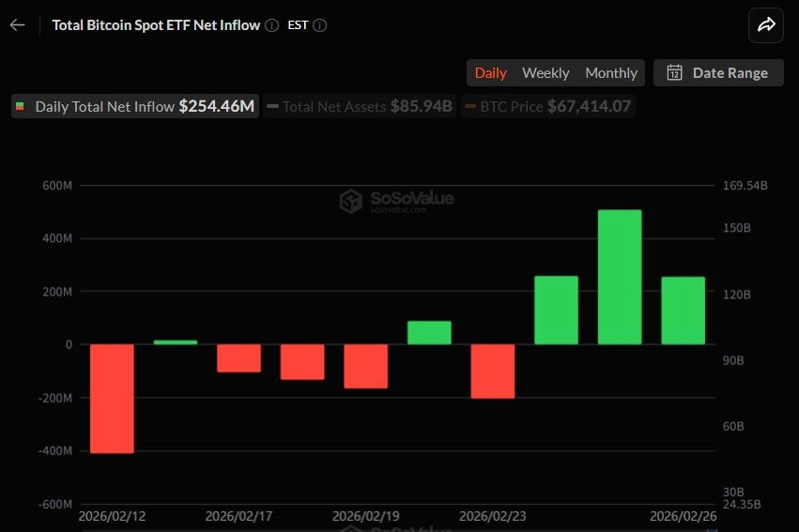Click the calendar icon in Date Range
This screenshot has height=532, width=799.
click(675, 73)
